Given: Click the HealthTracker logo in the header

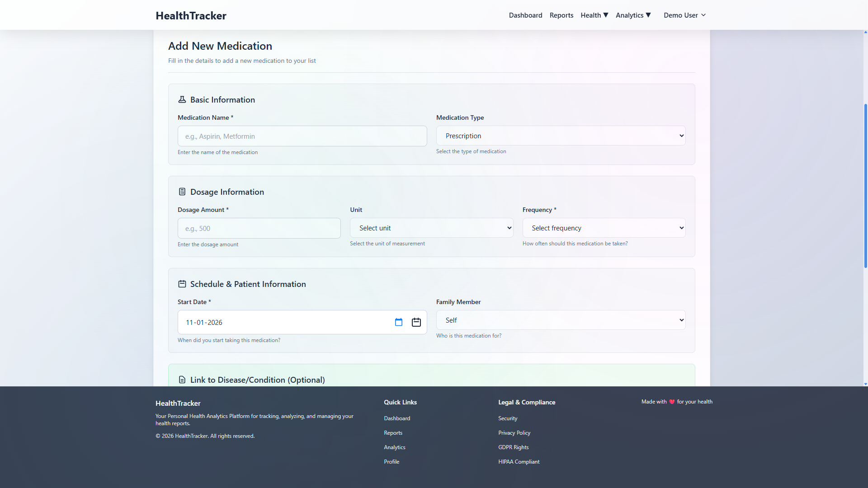Looking at the screenshot, I should click(x=191, y=16).
